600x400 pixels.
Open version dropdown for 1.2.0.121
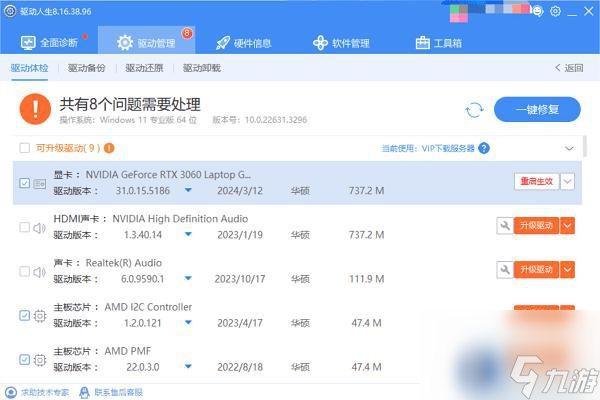188,323
